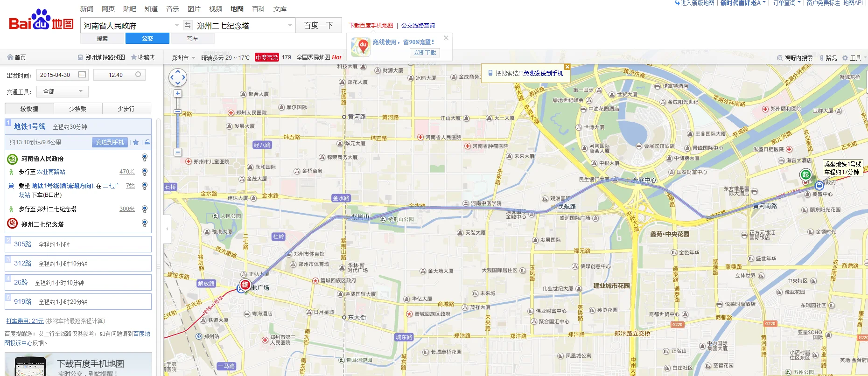The width and height of the screenshot is (868, 376).
Task: Locate the 地铁1号线 ride step on map
Action: 145,186
